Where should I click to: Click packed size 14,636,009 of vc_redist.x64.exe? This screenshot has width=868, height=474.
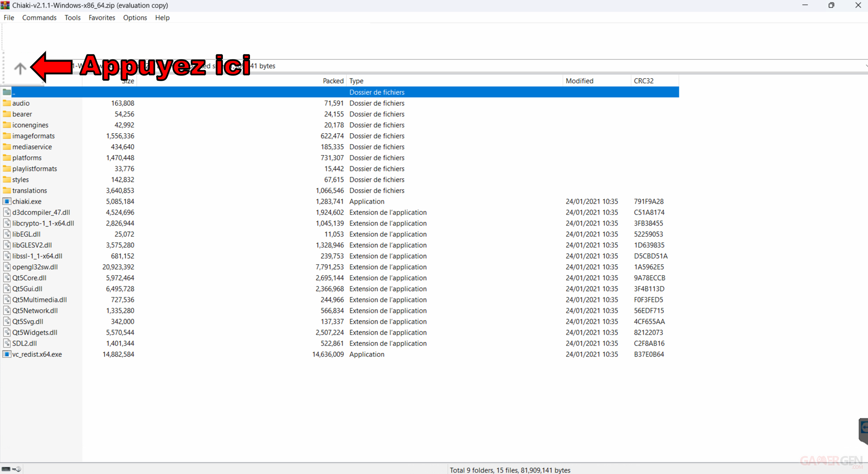(328, 354)
